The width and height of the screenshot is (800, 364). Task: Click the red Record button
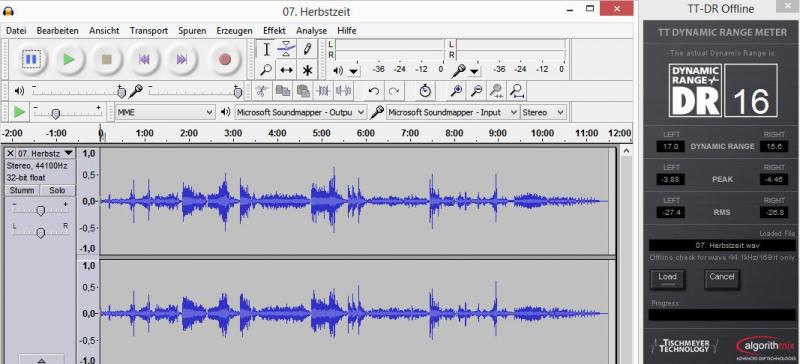pos(225,59)
